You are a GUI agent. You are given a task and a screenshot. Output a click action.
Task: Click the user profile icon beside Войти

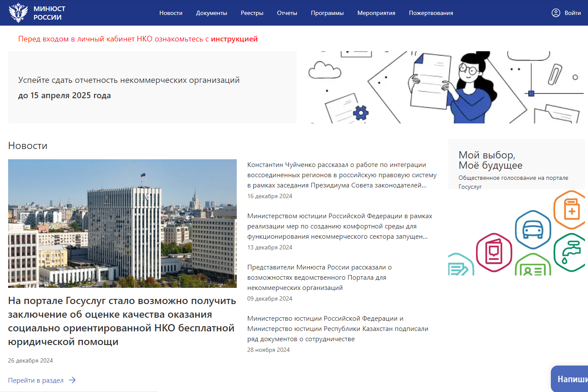pos(556,13)
